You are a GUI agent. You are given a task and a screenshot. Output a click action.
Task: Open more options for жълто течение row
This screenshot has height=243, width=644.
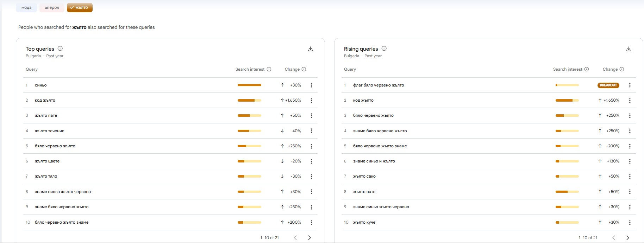pos(311,131)
